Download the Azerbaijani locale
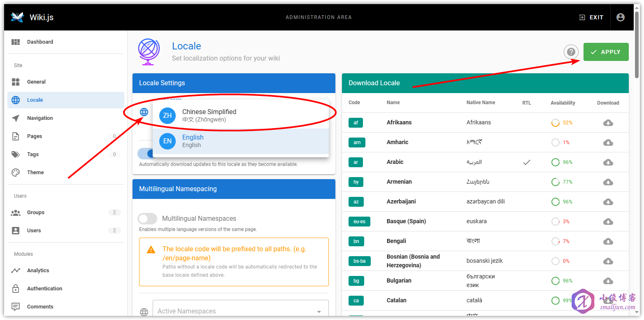 (608, 202)
